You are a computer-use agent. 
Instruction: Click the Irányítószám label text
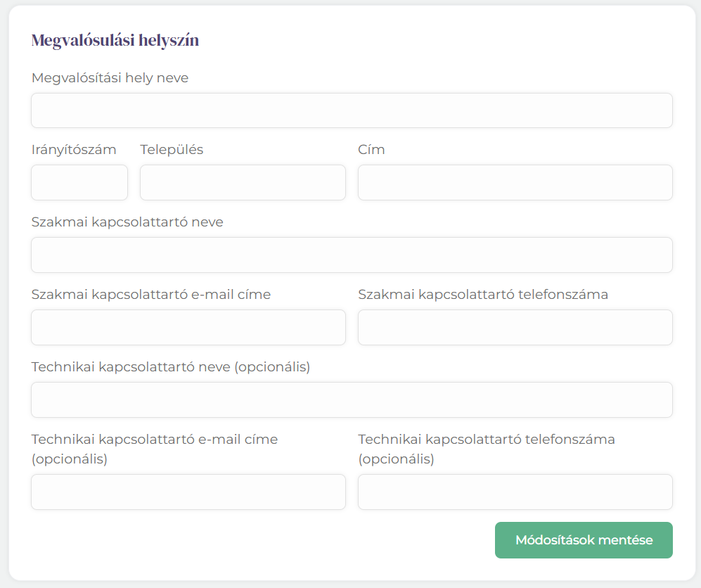click(74, 149)
